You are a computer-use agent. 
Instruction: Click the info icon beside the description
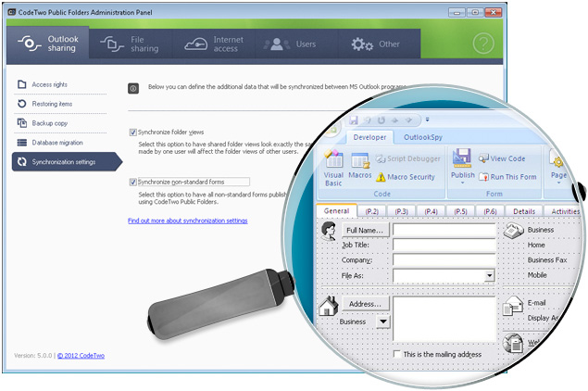133,88
